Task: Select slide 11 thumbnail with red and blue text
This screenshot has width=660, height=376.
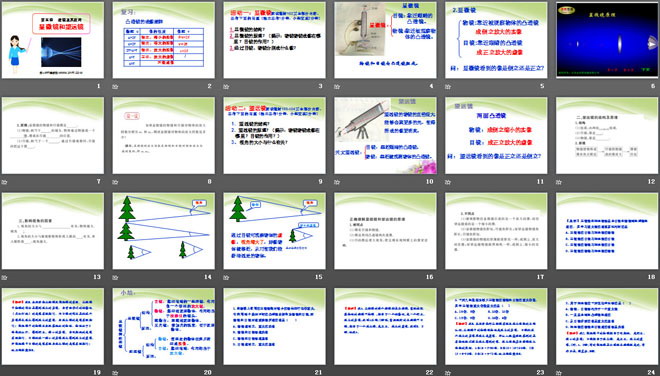Action: (x=496, y=136)
